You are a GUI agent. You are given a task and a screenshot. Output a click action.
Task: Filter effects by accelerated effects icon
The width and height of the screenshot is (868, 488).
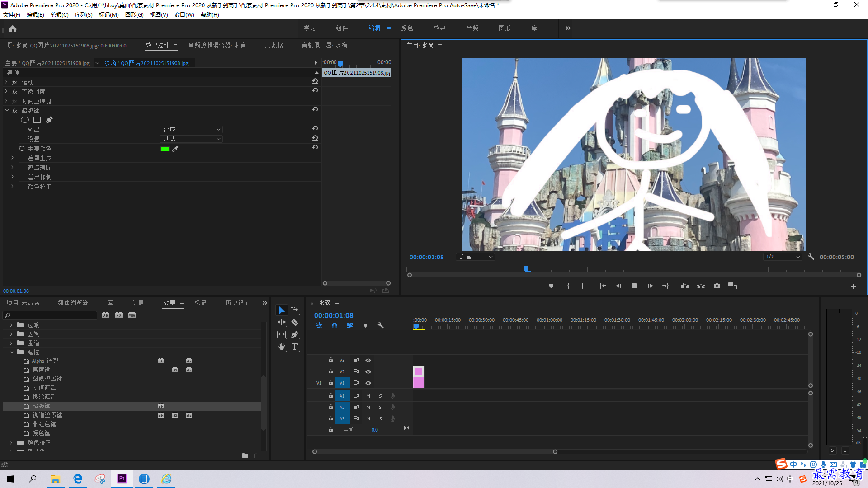106,315
